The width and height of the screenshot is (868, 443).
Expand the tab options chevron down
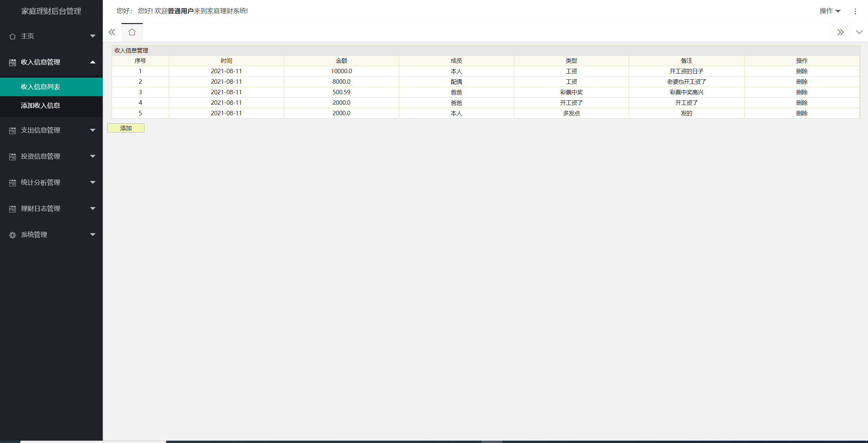pyautogui.click(x=859, y=32)
